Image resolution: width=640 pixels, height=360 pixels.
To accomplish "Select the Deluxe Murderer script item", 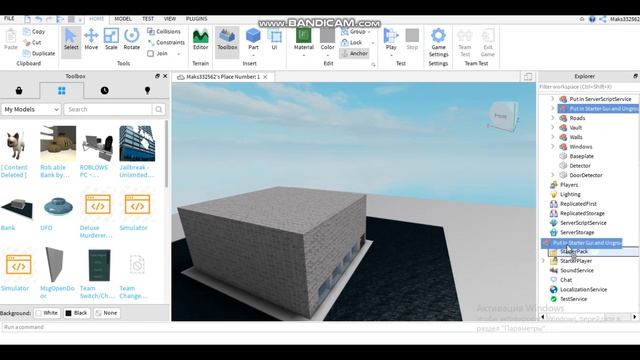I will (98, 204).
